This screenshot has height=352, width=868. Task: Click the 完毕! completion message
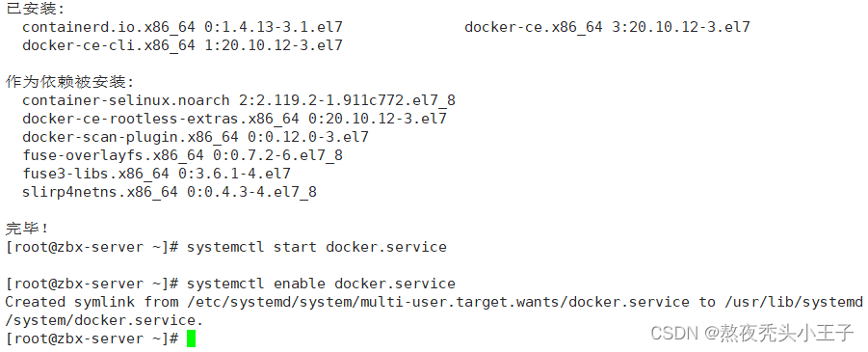[x=28, y=229]
